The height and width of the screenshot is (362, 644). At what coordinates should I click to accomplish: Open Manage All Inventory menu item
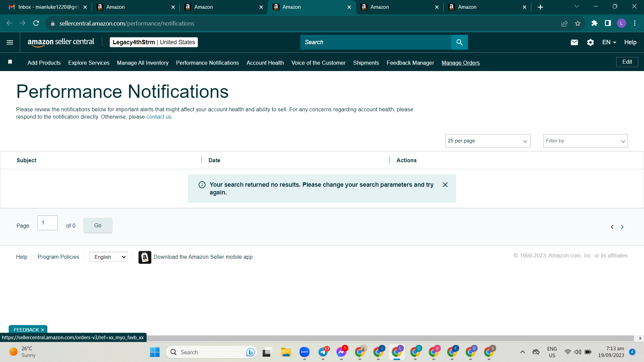(143, 63)
